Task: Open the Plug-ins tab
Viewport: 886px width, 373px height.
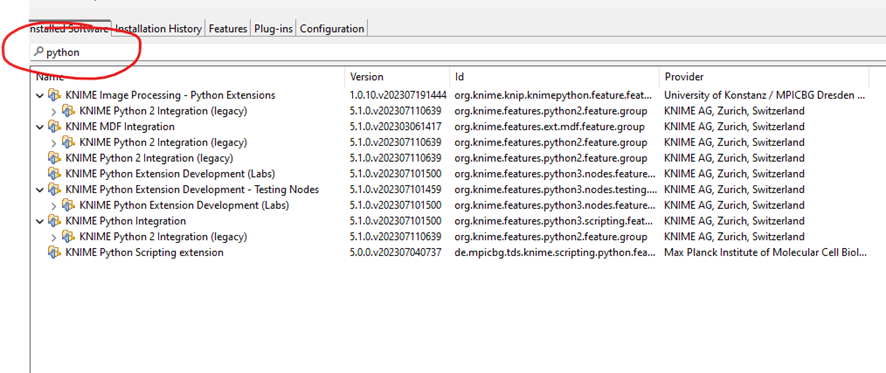Action: coord(273,28)
